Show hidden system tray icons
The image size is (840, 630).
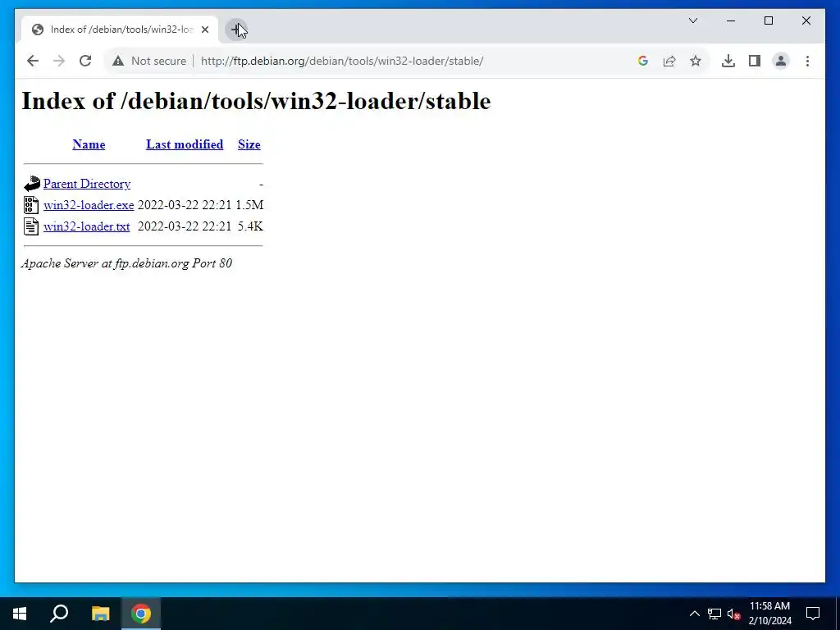click(694, 614)
